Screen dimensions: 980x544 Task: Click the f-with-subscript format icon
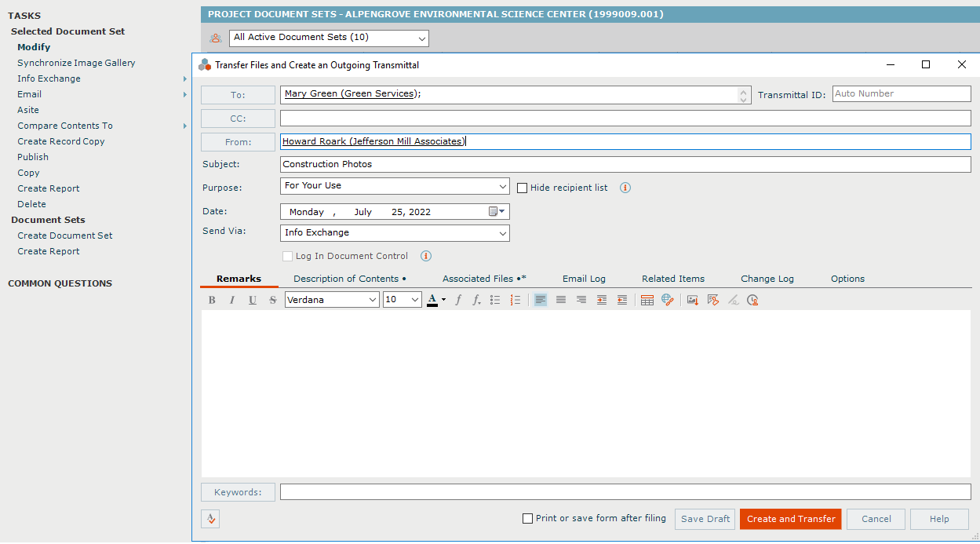point(476,300)
